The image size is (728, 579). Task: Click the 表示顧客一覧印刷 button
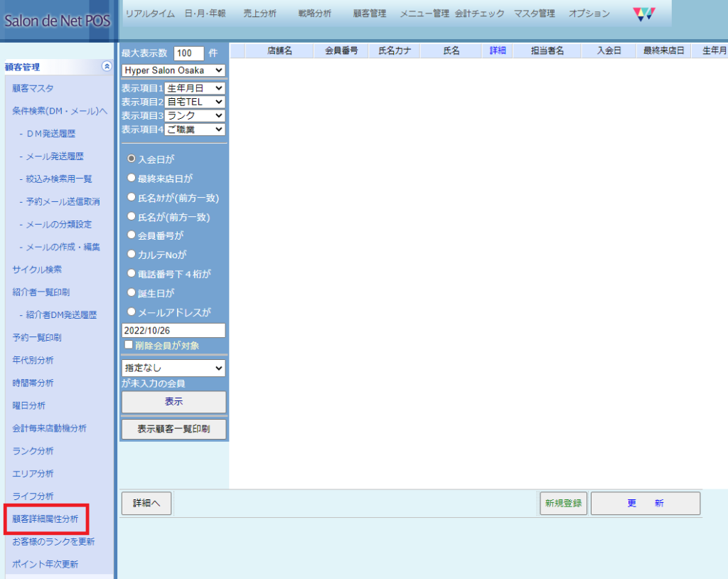coord(173,430)
